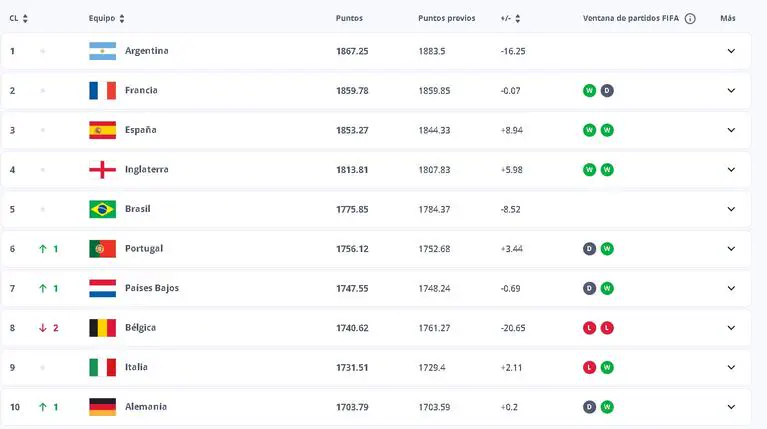767x429 pixels.
Task: Select Bélgica's change value -20.65
Action: 513,328
